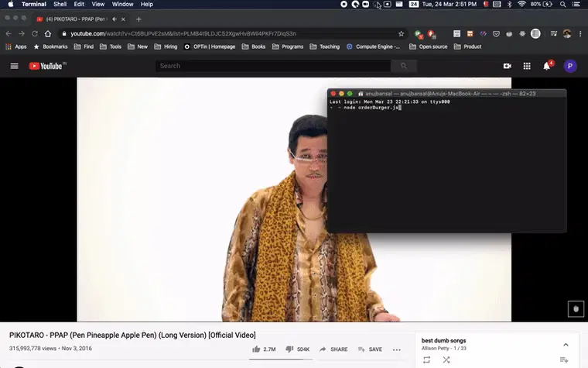The height and width of the screenshot is (368, 588).
Task: Collapse the best dumb songs playlist
Action: (x=566, y=345)
